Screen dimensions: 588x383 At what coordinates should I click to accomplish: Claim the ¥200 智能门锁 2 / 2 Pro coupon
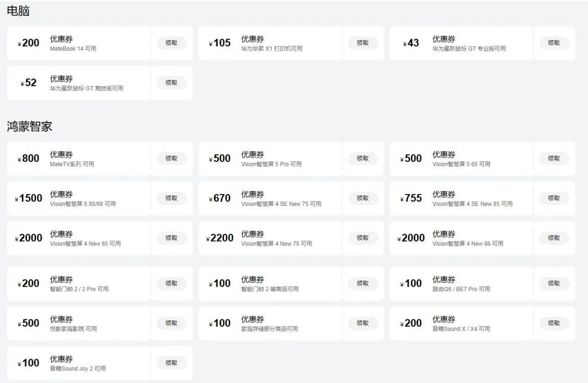pos(171,283)
